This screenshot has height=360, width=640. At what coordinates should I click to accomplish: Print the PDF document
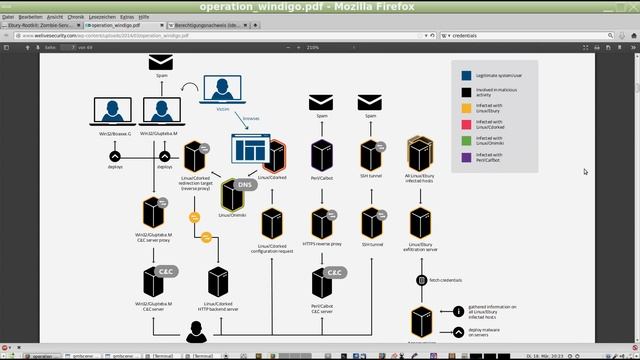[597, 47]
